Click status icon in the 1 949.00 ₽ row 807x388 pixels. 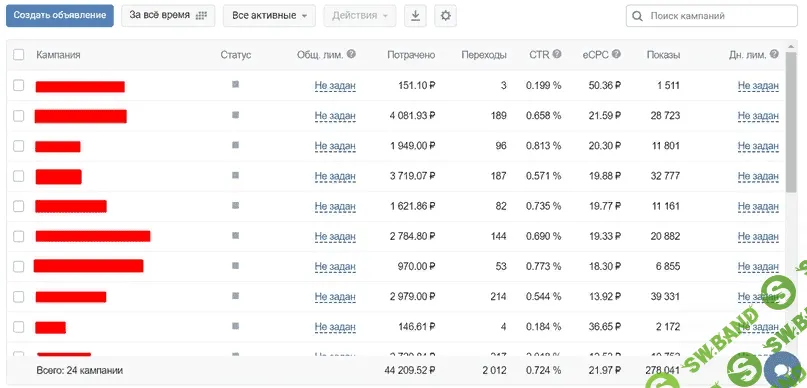click(235, 145)
